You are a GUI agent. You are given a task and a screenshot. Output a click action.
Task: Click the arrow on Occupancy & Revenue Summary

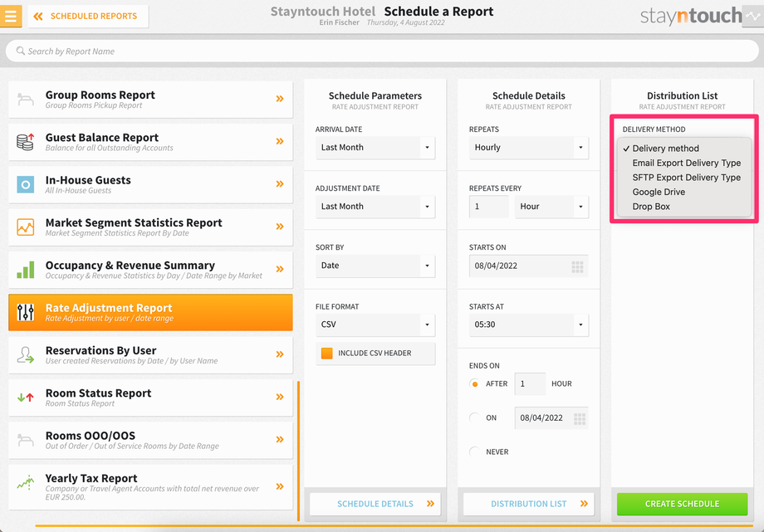coord(280,269)
